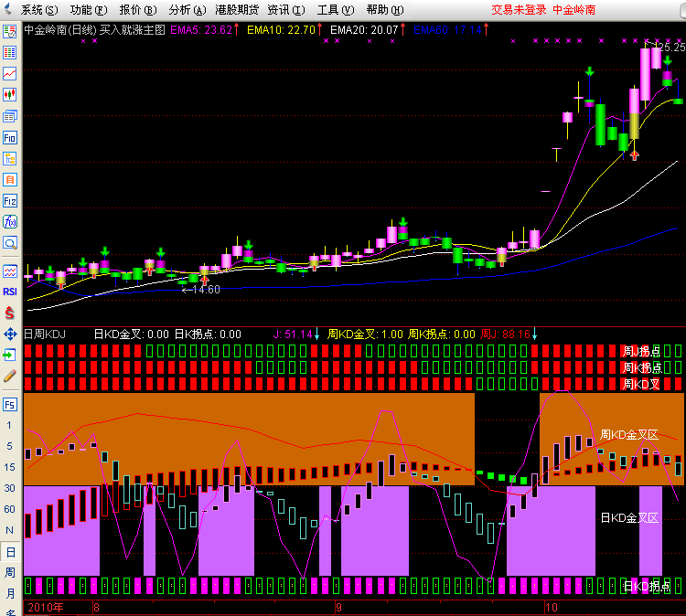The image size is (686, 616).
Task: Select the candlestick chart icon
Action: [x=10, y=94]
